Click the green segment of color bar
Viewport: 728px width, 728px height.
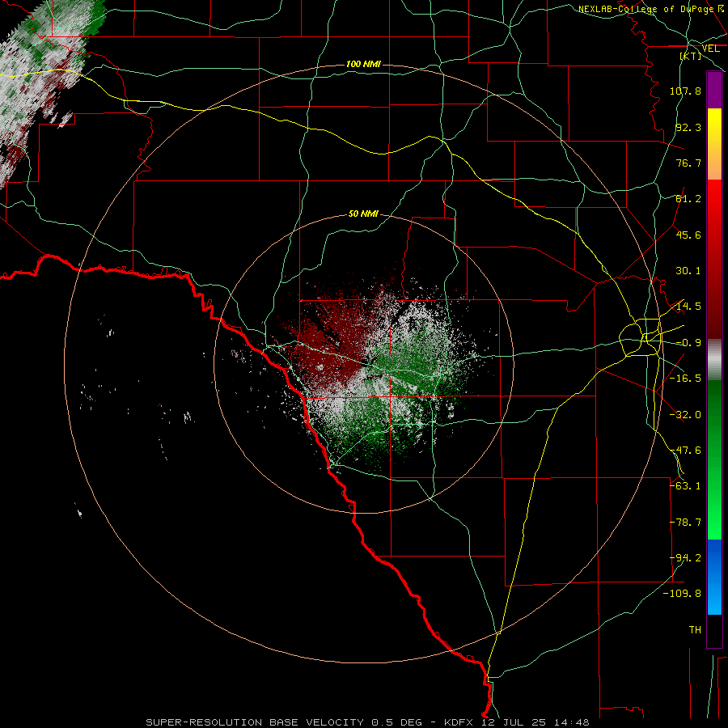714,459
